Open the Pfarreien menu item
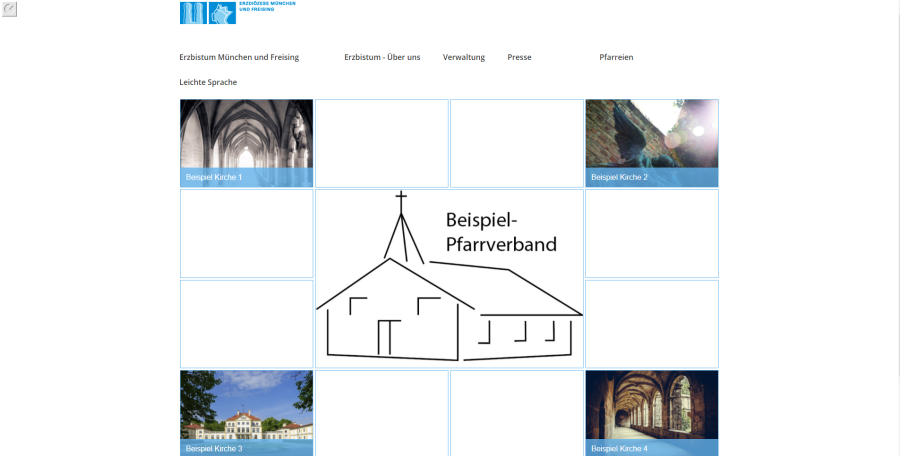The image size is (900, 456). tap(616, 57)
